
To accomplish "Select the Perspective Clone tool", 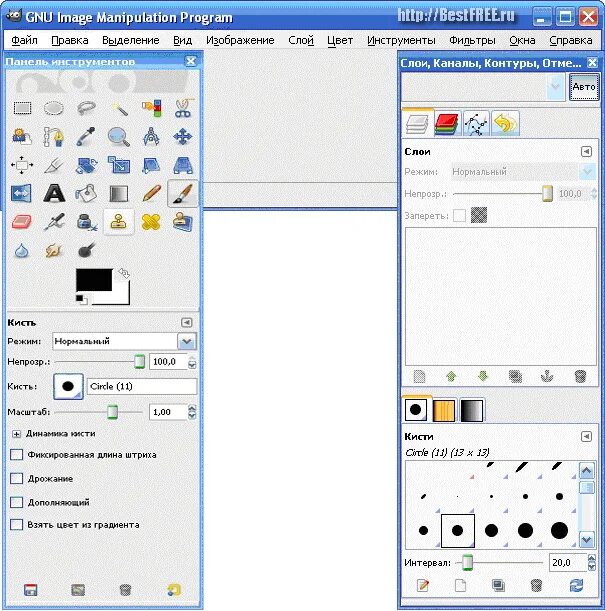I will point(183,222).
